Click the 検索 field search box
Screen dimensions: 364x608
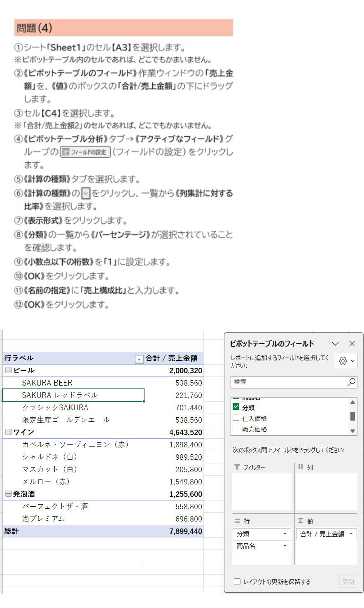288,382
